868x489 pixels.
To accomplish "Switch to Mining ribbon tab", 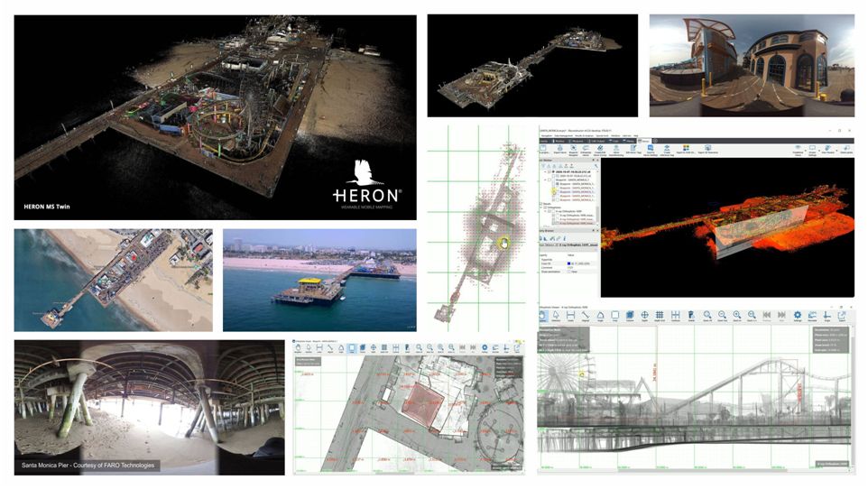I will (x=628, y=142).
